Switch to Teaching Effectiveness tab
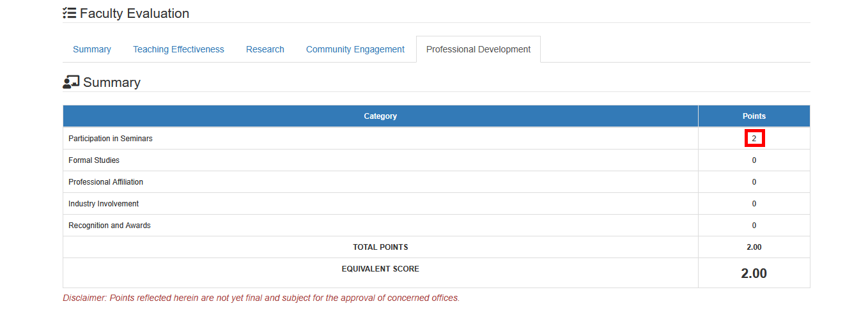Image resolution: width=868 pixels, height=315 pixels. [178, 49]
